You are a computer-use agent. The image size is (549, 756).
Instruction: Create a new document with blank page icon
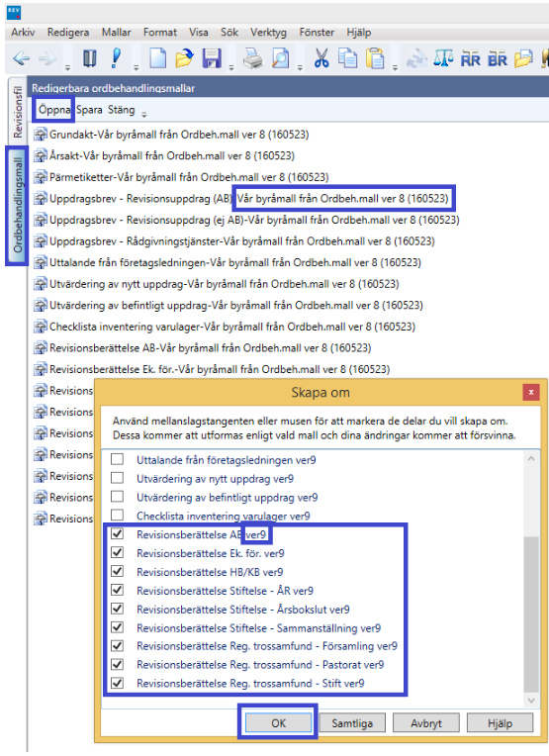tap(157, 58)
